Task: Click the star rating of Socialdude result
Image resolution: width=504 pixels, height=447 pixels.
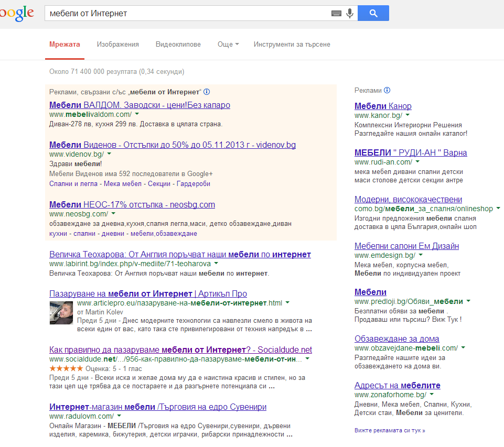Action: click(66, 368)
